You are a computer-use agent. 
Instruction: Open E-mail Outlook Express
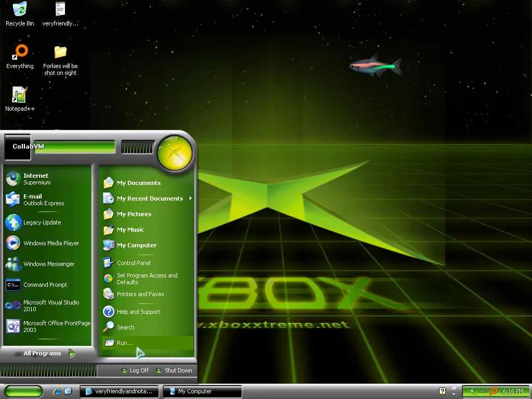(x=47, y=199)
